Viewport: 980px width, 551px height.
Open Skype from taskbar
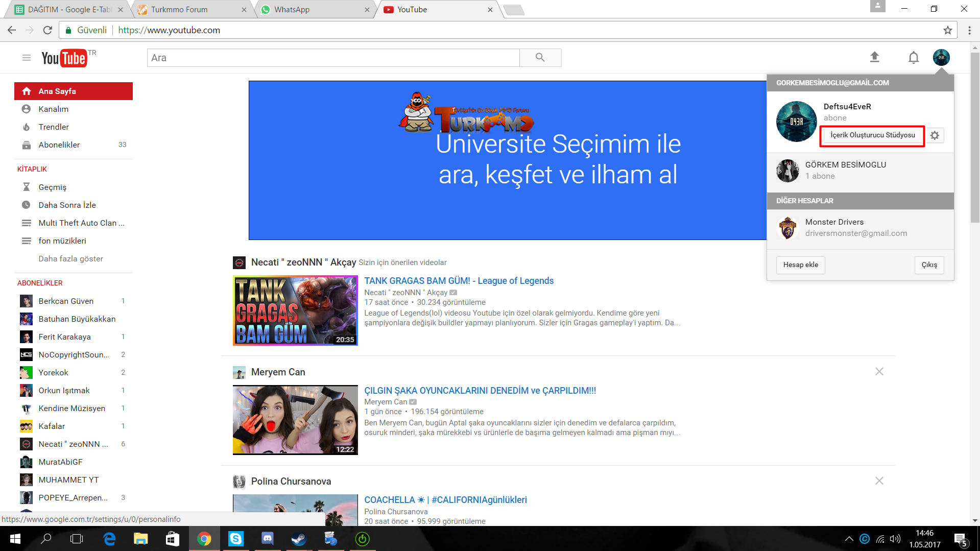coord(236,539)
